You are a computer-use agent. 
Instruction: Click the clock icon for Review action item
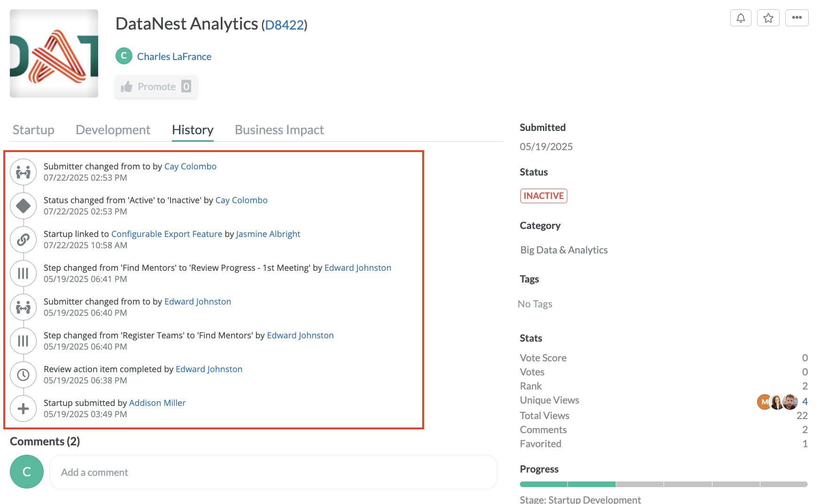coord(23,375)
